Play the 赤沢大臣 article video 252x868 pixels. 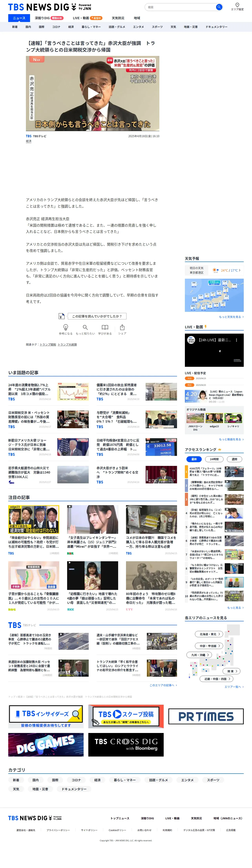[93, 93]
